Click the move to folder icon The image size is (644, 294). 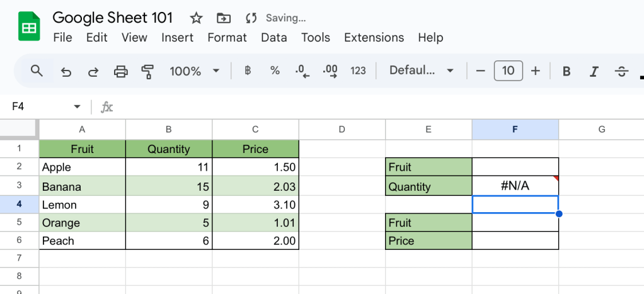[x=223, y=18]
